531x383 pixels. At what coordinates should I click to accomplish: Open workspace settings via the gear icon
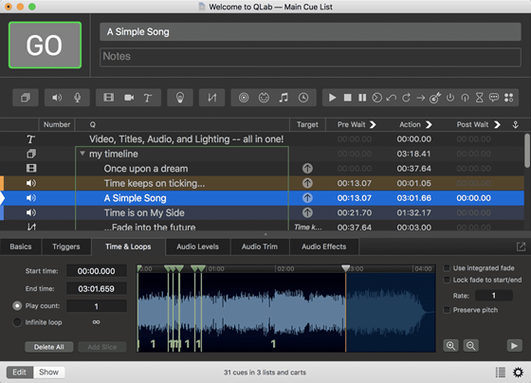point(518,372)
